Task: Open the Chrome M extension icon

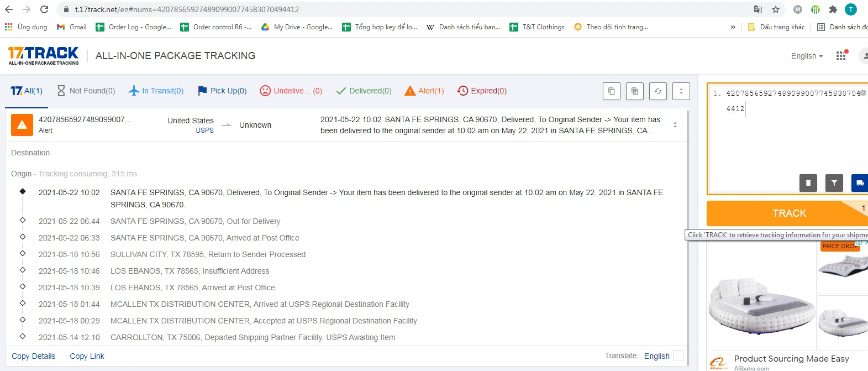Action: point(798,9)
